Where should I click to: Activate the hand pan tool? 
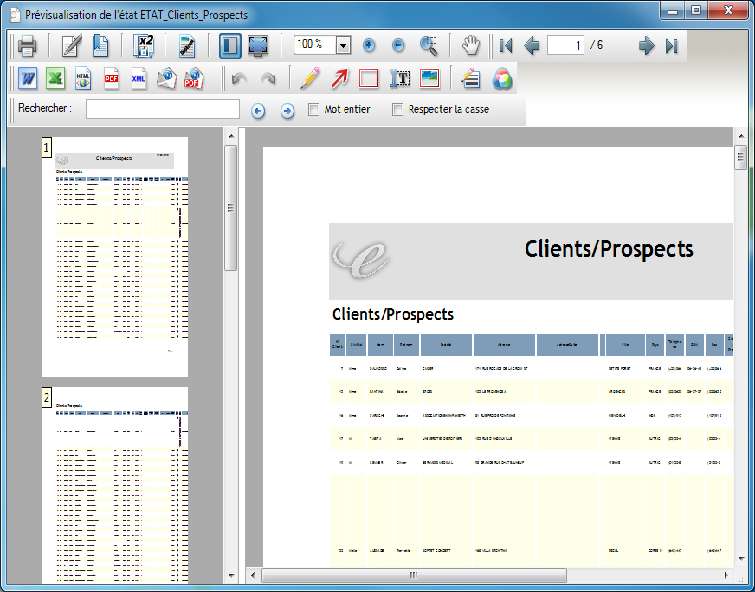pyautogui.click(x=470, y=46)
